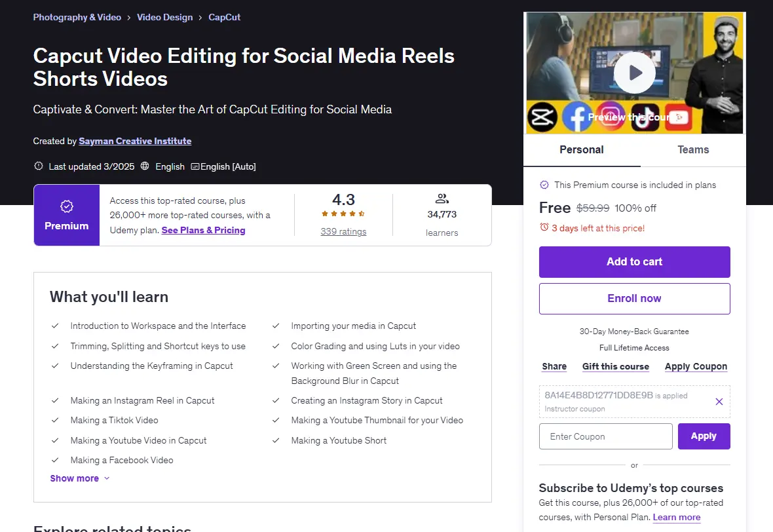Click the Premium check badge near plans text
Image resolution: width=773 pixels, height=532 pixels.
coord(544,185)
